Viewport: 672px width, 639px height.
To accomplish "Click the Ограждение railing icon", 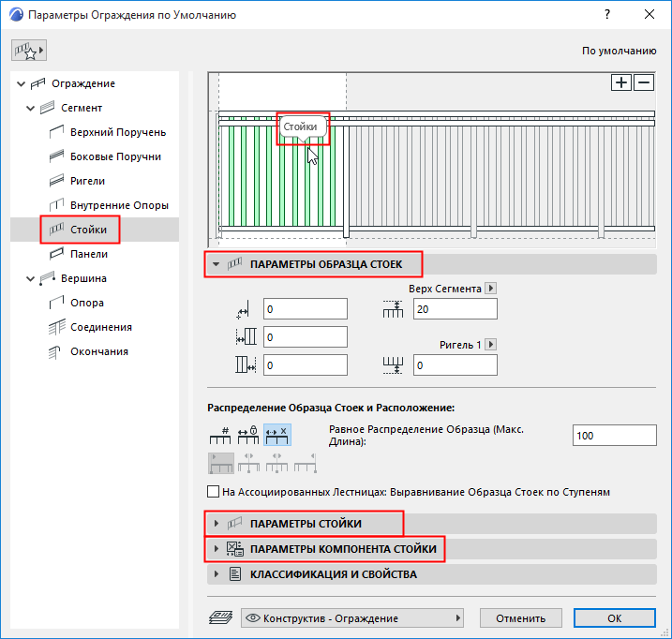I will (37, 83).
